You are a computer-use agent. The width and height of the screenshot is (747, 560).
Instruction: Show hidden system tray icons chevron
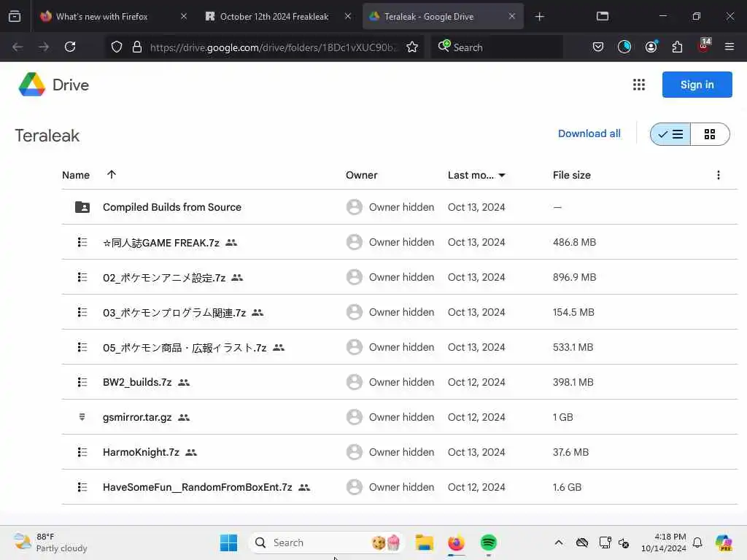coord(559,542)
